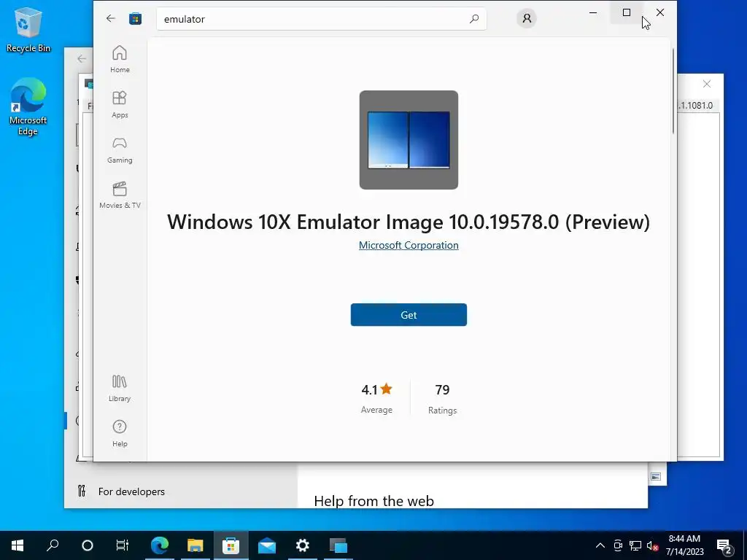The image size is (747, 560).
Task: Click the Meet Now tray icon
Action: click(x=618, y=545)
